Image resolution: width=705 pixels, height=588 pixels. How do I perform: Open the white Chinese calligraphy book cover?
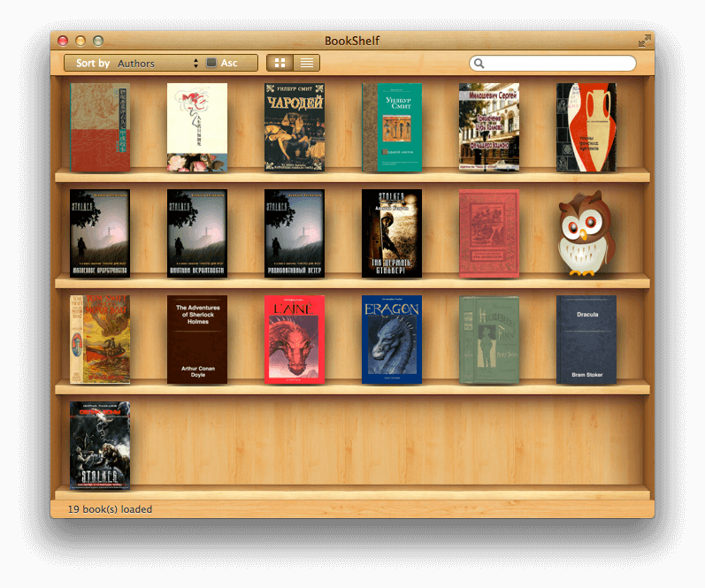(197, 127)
